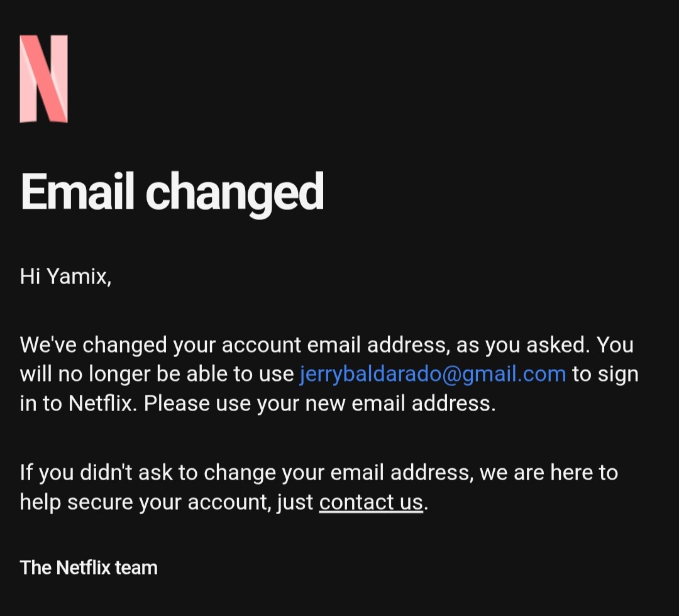Click the line starting If you didn't ask
Viewport: 679px width, 616px height.
pyautogui.click(x=319, y=473)
